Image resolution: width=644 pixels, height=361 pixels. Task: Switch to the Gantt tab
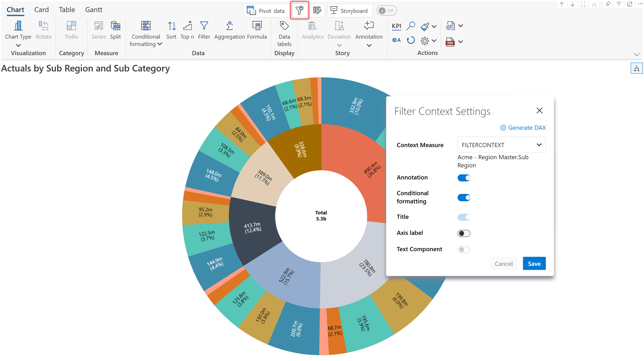[94, 10]
